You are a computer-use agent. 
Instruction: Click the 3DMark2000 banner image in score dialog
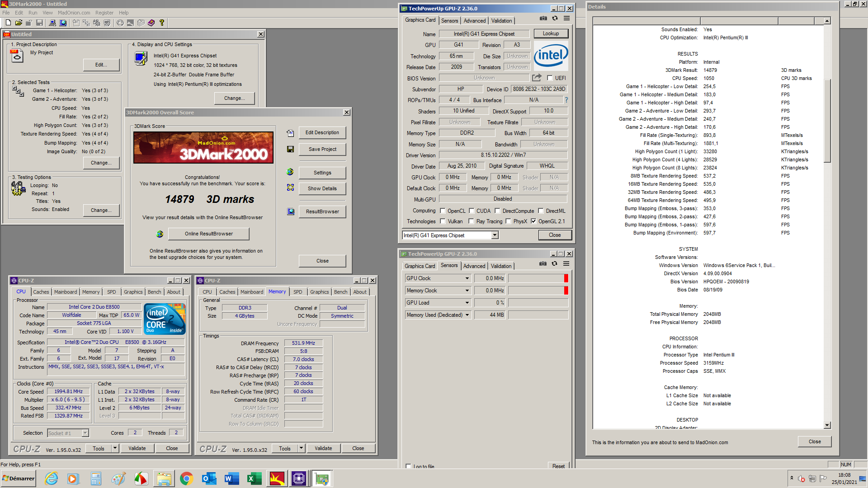tap(203, 147)
